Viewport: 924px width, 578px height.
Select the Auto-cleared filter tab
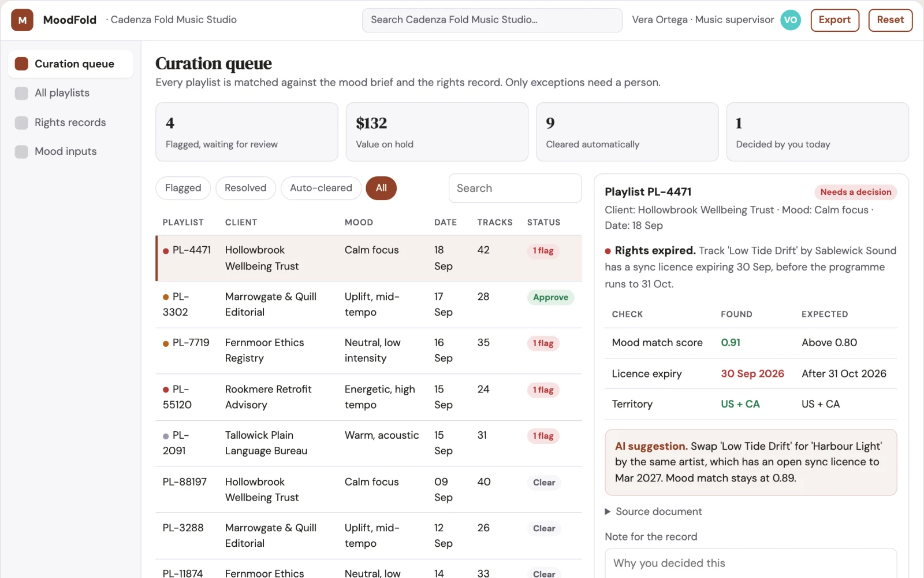point(321,188)
